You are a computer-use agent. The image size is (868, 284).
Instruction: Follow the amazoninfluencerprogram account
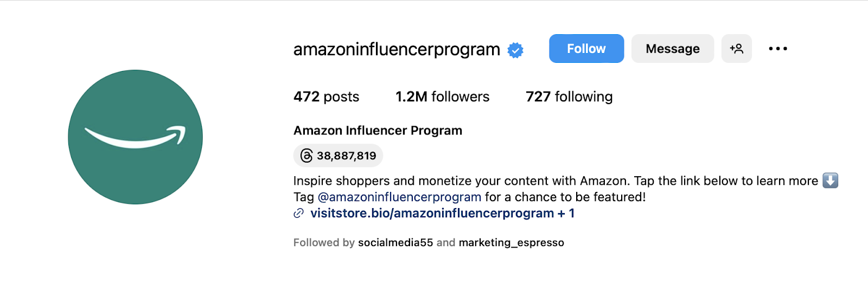tap(586, 49)
